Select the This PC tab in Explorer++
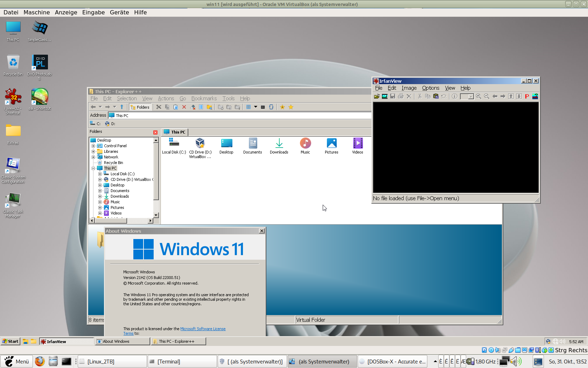 pyautogui.click(x=175, y=132)
